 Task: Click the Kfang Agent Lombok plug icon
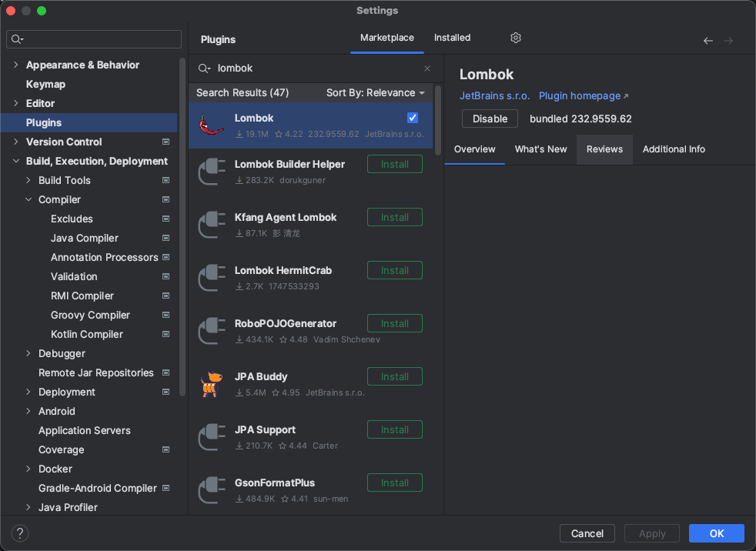pos(212,225)
